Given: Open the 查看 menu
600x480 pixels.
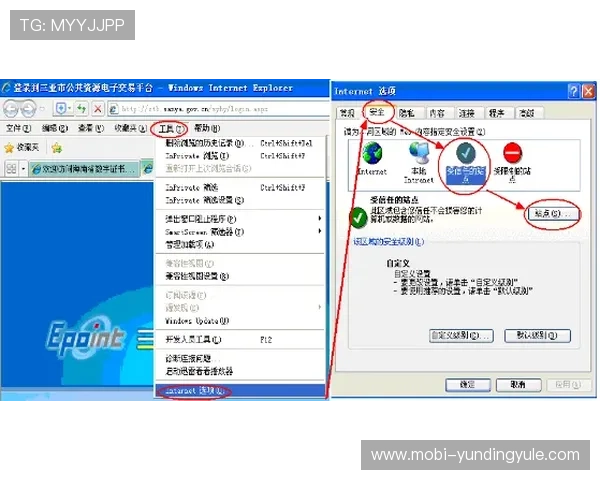Looking at the screenshot, I should [91, 128].
